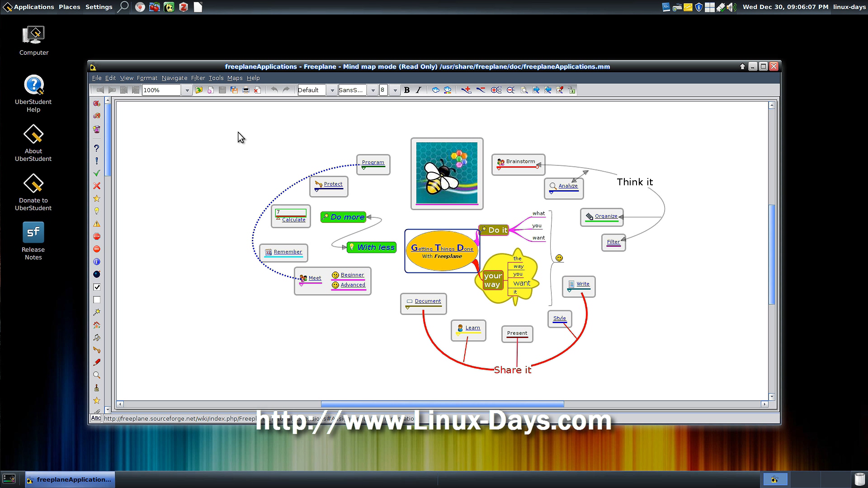This screenshot has width=868, height=488.
Task: Click the Undo arrow in toolbar
Action: click(274, 90)
